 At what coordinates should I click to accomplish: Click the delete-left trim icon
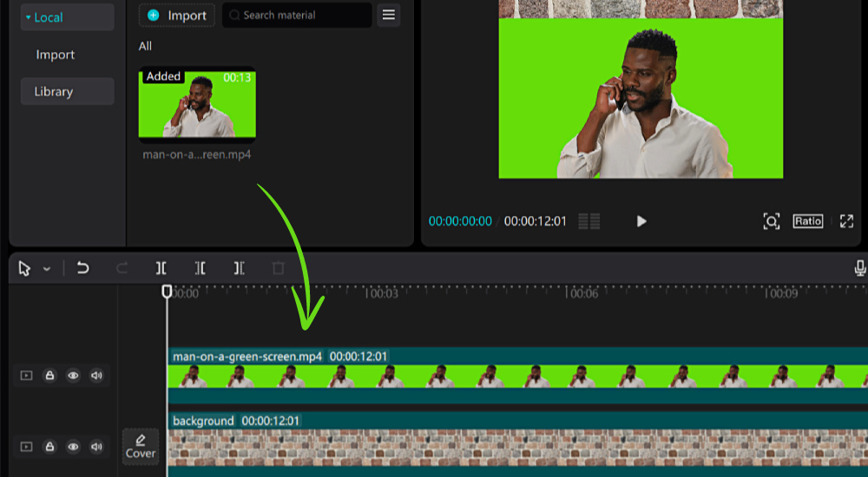[x=201, y=269]
